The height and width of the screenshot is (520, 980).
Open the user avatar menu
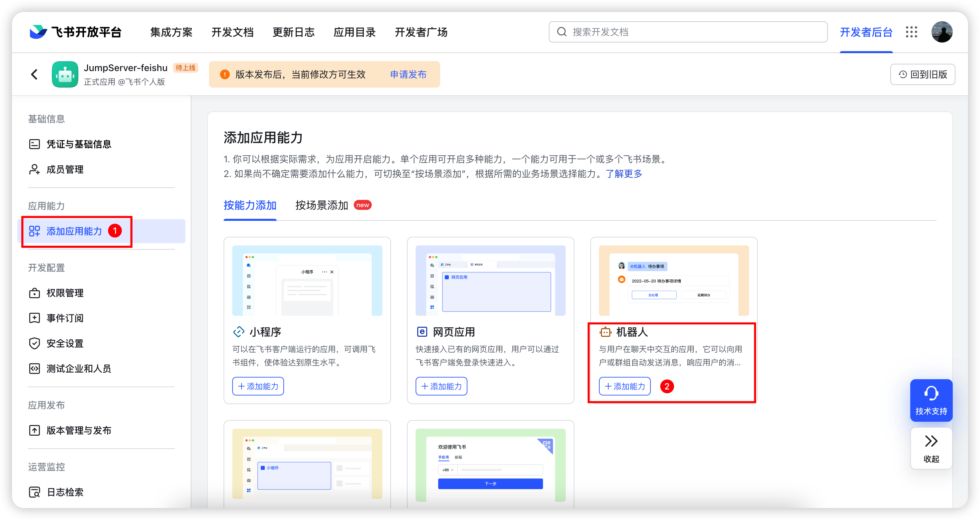pos(941,32)
